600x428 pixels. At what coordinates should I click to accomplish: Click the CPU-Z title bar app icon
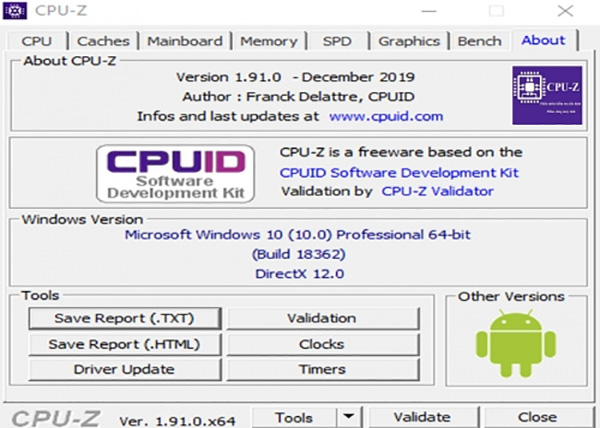point(15,10)
